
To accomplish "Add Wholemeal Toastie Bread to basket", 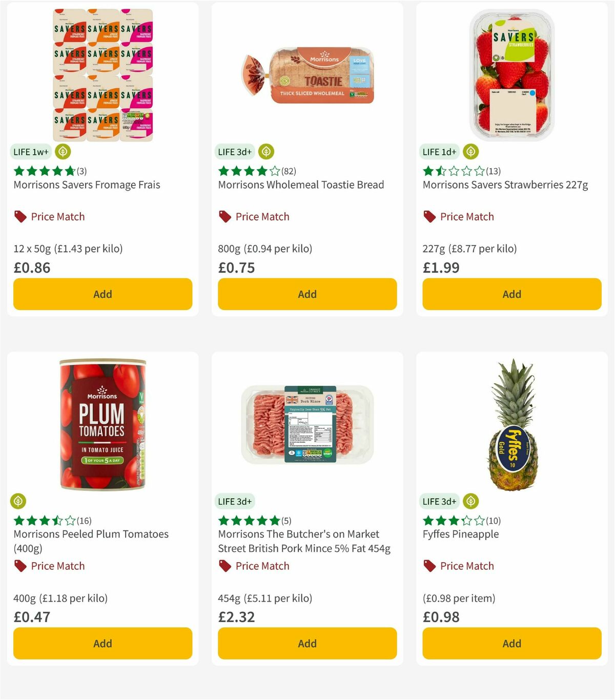I will tap(306, 294).
